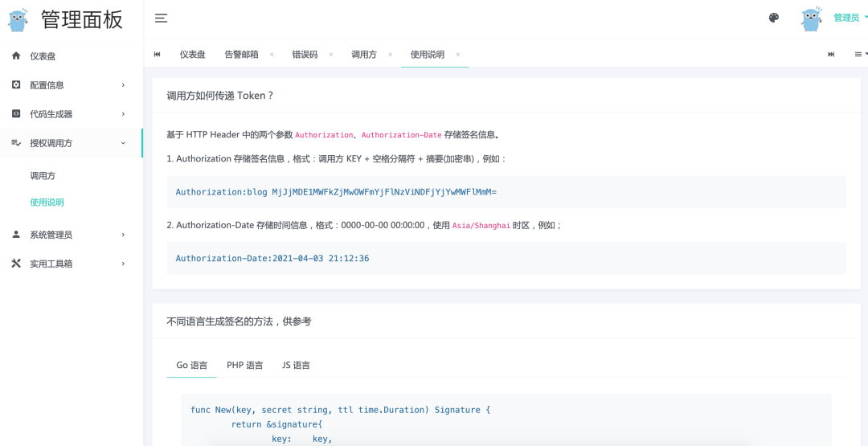This screenshot has height=446, width=868.
Task: Close the 告警邮箱 tab
Action: [x=272, y=55]
